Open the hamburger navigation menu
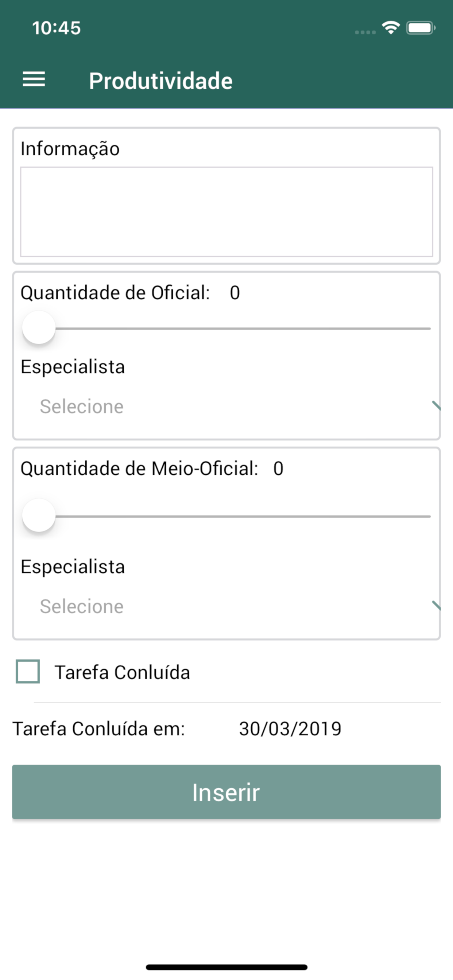Image resolution: width=453 pixels, height=980 pixels. 34,79
